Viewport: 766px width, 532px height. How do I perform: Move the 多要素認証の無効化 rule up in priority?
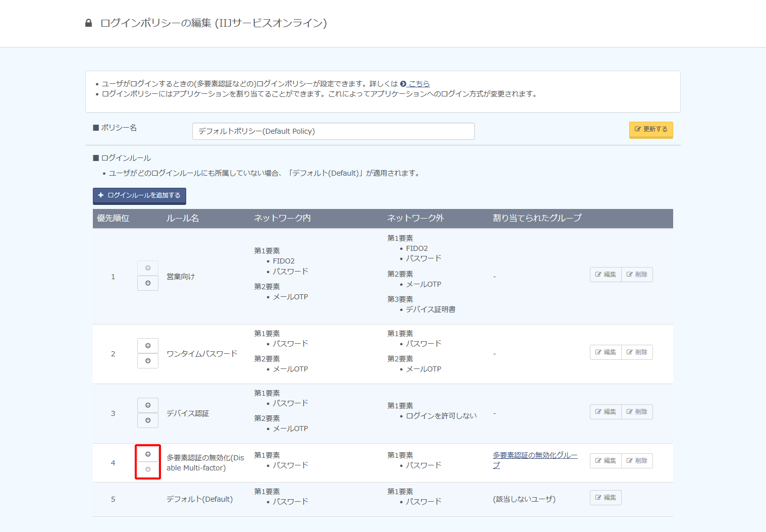(x=148, y=454)
